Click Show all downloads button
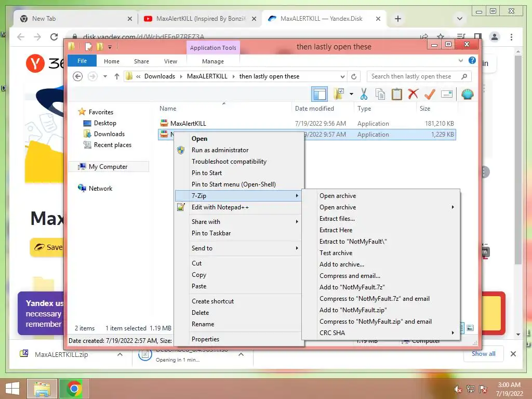 [x=483, y=353]
